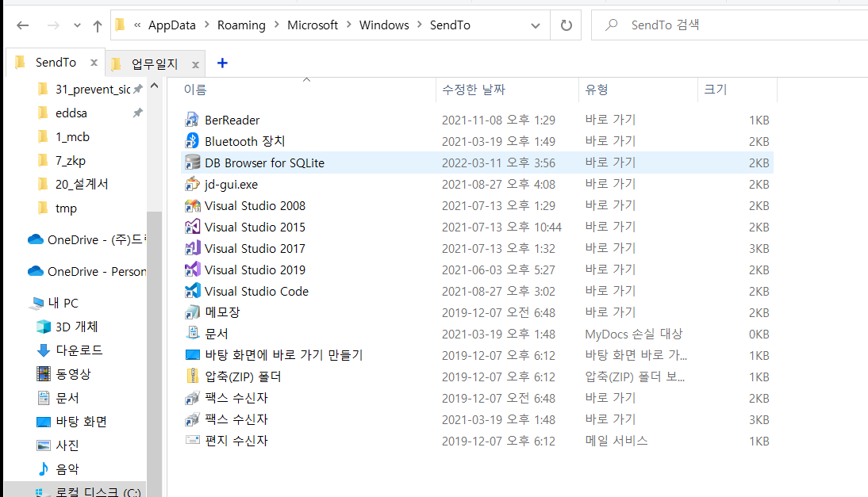868x497 pixels.
Task: Open 문서 in navigation pane
Action: point(58,398)
